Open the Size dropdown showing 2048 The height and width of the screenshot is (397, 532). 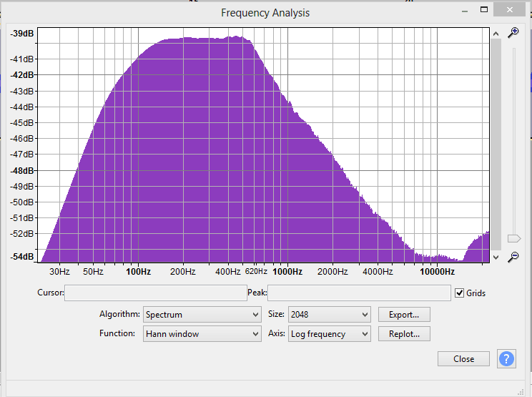click(330, 315)
